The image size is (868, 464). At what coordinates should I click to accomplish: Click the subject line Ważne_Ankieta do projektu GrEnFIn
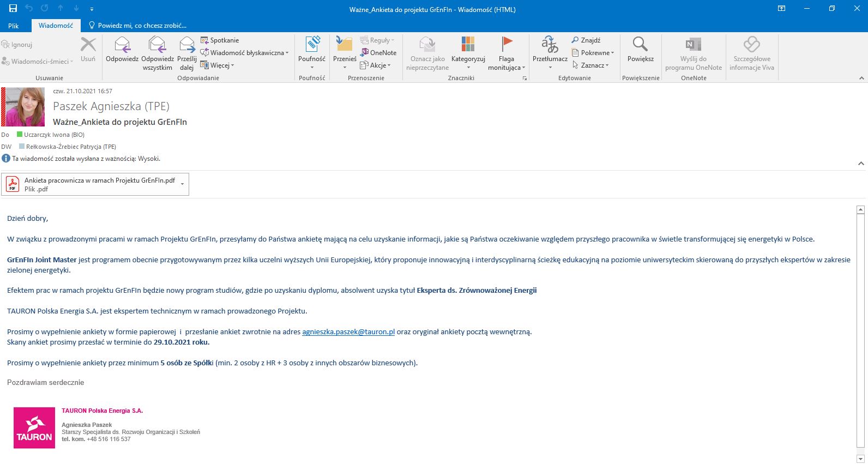[120, 122]
